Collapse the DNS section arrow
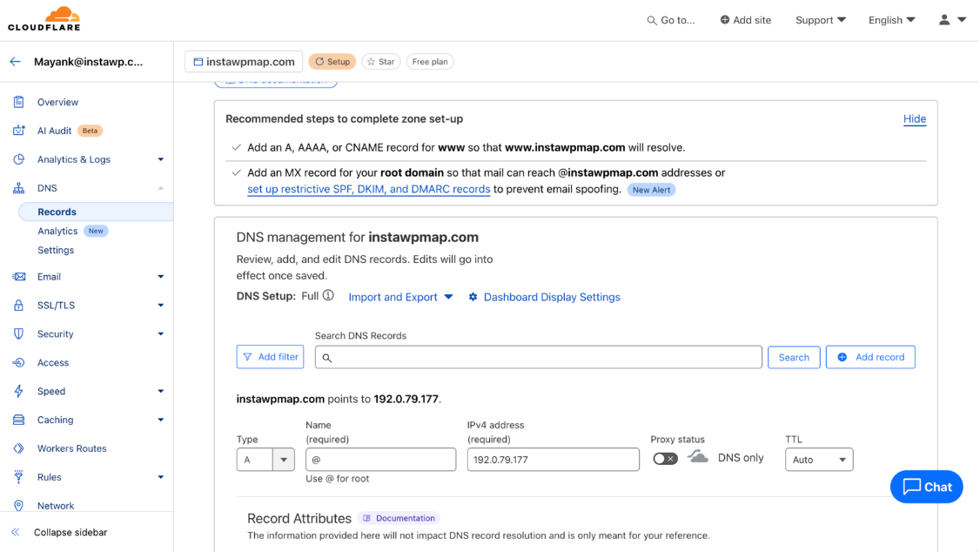 tap(161, 188)
